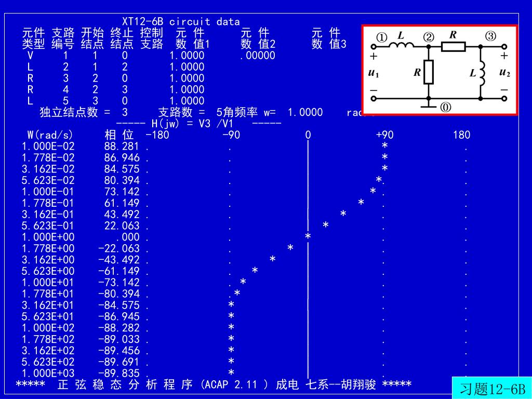Select frequency value 3.162E+00
This screenshot has width=532, height=399.
[x=48, y=260]
